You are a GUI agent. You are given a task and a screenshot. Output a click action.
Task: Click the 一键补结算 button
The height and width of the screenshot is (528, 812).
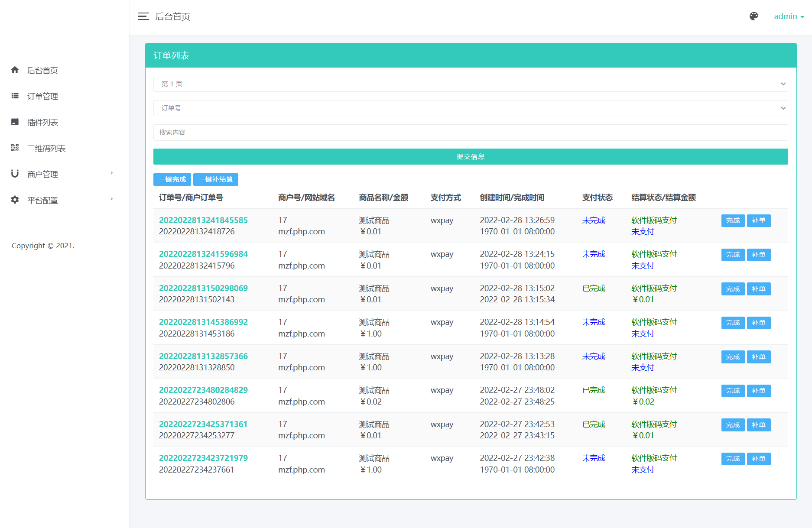[x=215, y=179]
